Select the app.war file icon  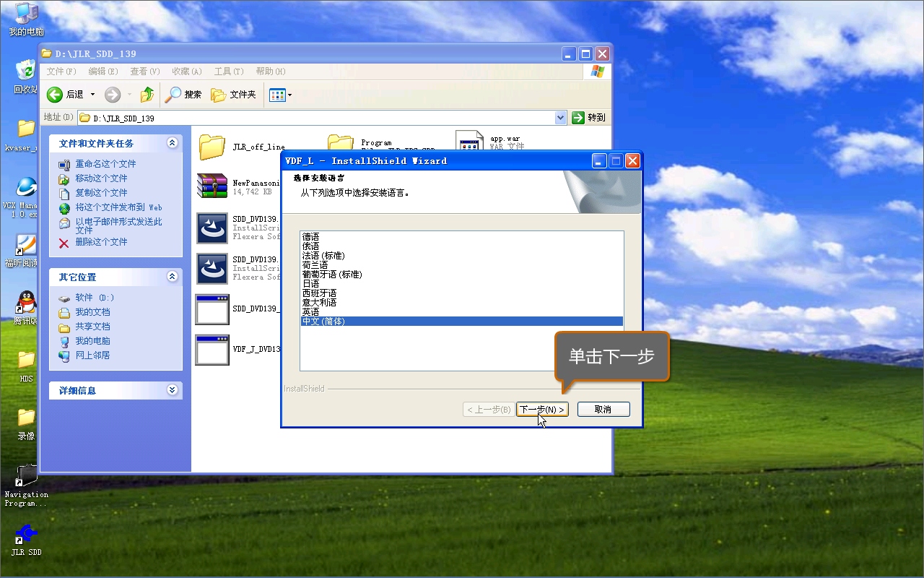point(469,141)
